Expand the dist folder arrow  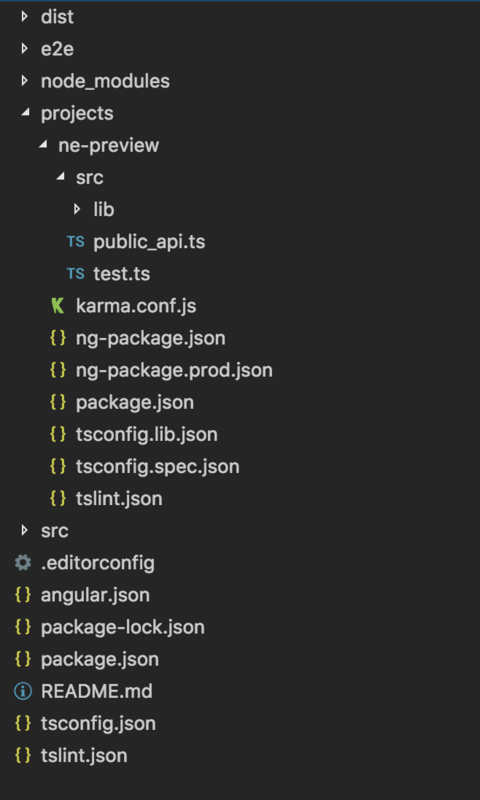pos(24,17)
